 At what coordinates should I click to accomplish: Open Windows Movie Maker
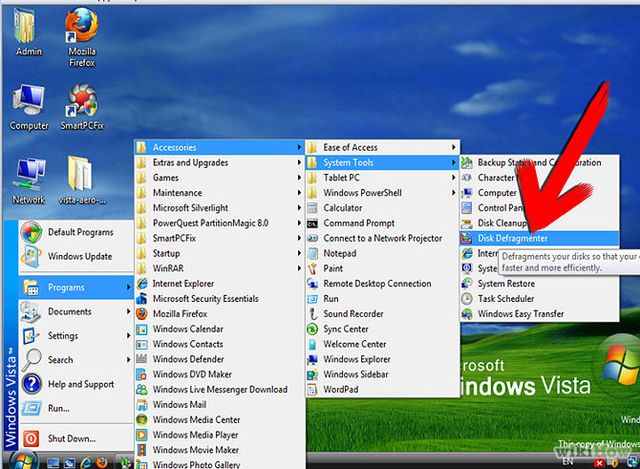(x=220, y=450)
